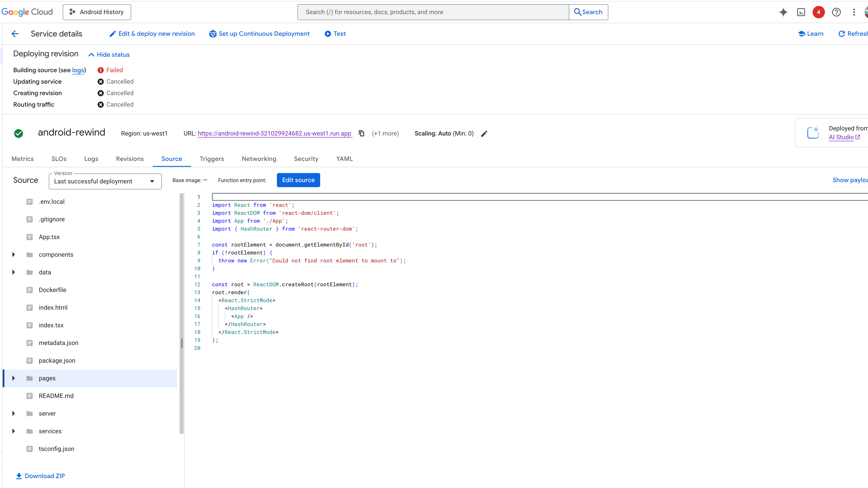868x488 pixels.
Task: Switch to the Metrics tab
Action: pos(23,159)
